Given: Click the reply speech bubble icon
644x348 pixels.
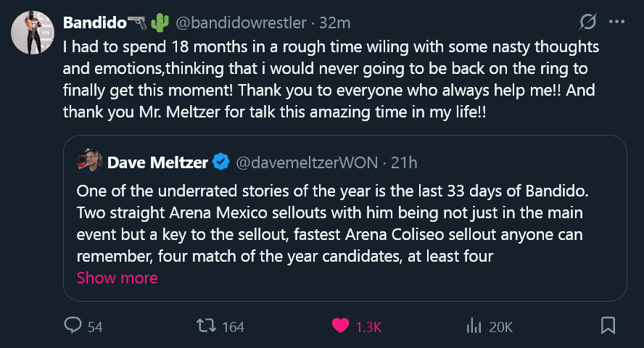Looking at the screenshot, I should tap(73, 326).
